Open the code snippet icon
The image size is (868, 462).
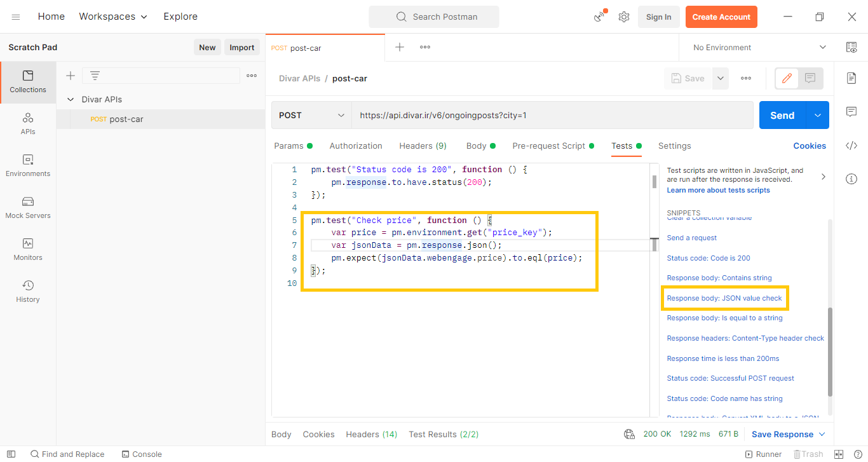[851, 146]
